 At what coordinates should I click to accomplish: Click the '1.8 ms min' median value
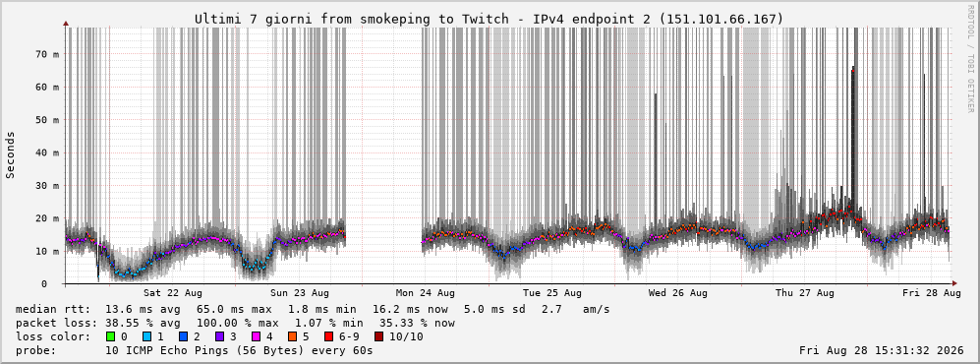[x=321, y=309]
